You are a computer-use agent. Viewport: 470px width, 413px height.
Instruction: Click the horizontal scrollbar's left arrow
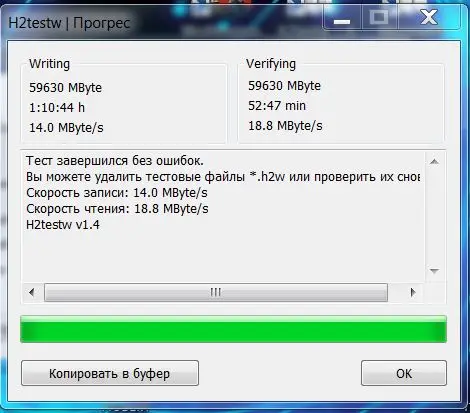32,293
